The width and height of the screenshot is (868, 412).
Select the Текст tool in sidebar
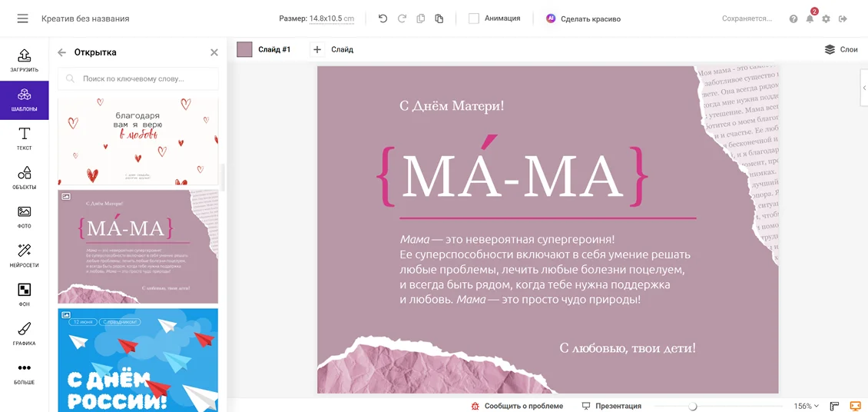pos(24,139)
